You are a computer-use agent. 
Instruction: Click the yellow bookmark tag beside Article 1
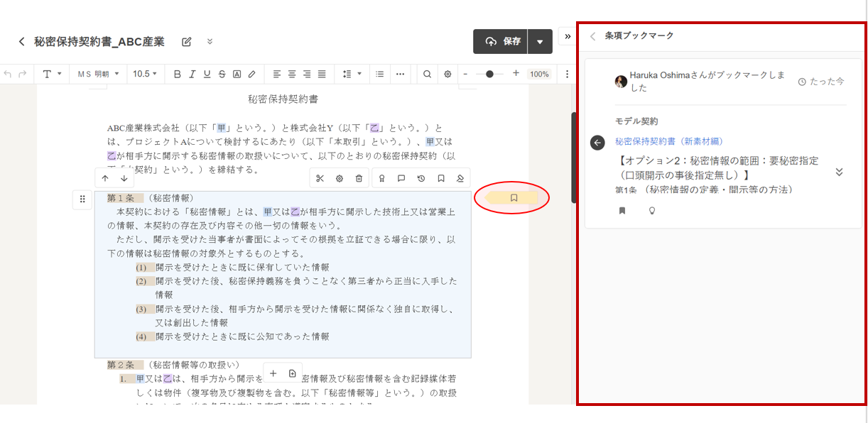(x=513, y=198)
